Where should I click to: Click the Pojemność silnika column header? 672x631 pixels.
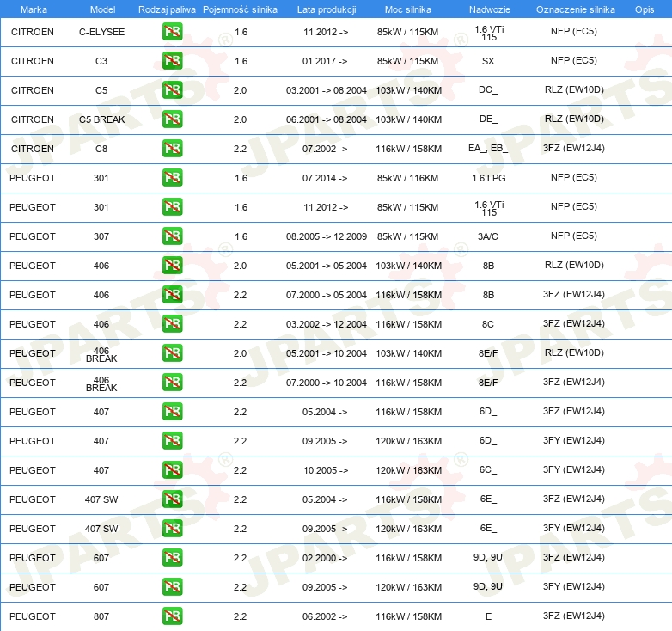coord(240,9)
